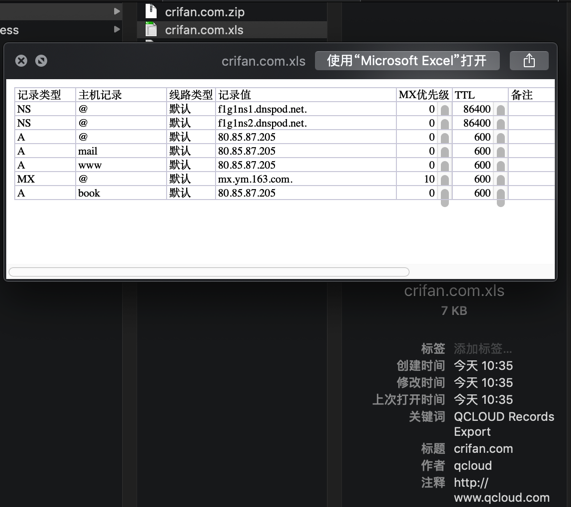Click the title value crifan.com
571x507 pixels.
[483, 449]
